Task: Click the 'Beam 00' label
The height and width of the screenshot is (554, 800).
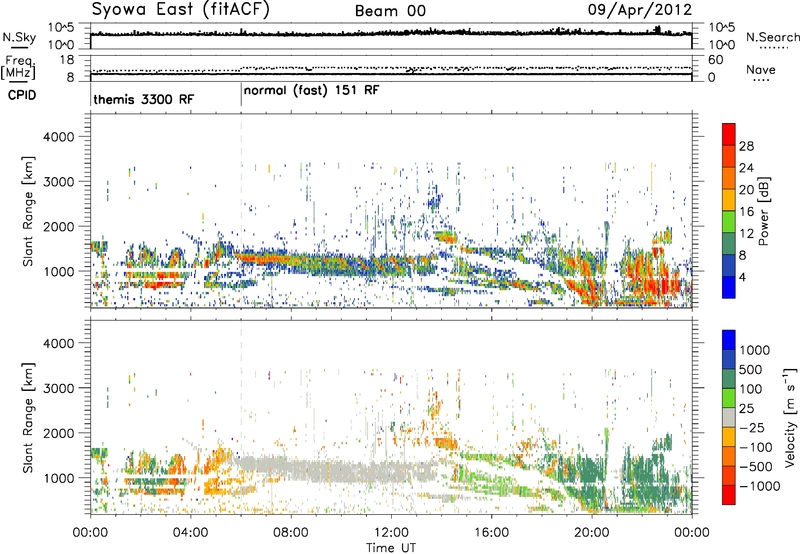Action: [x=390, y=11]
